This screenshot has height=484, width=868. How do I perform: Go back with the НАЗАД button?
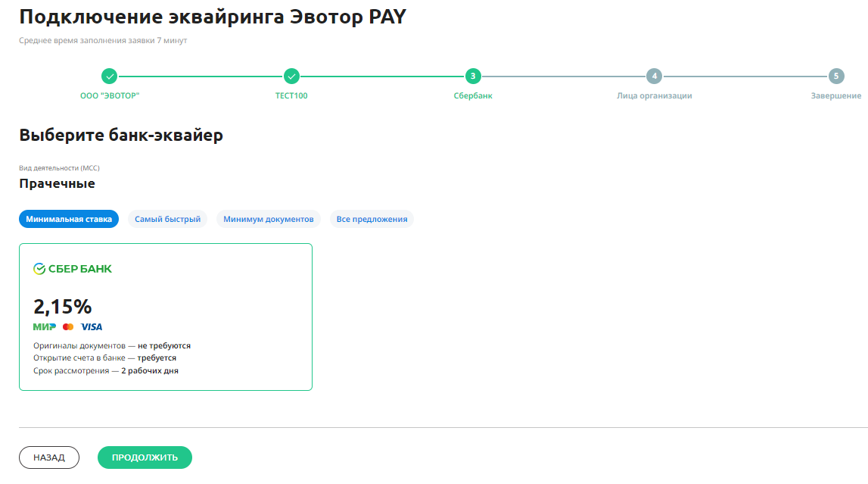[49, 457]
